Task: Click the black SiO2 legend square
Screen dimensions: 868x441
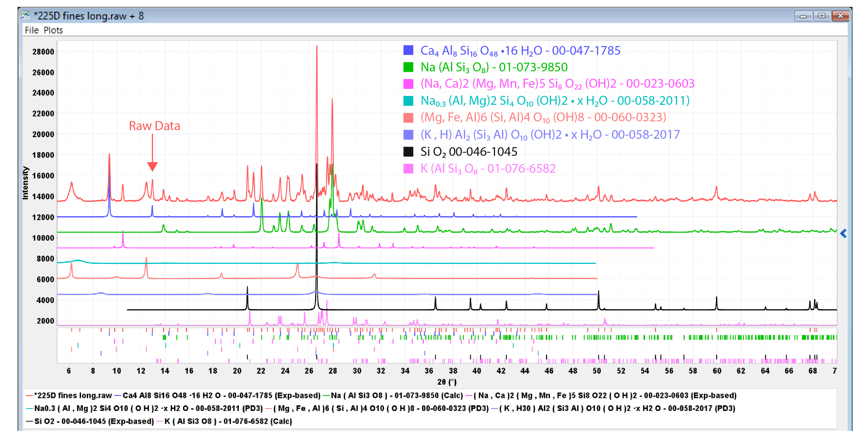Action: pos(408,152)
